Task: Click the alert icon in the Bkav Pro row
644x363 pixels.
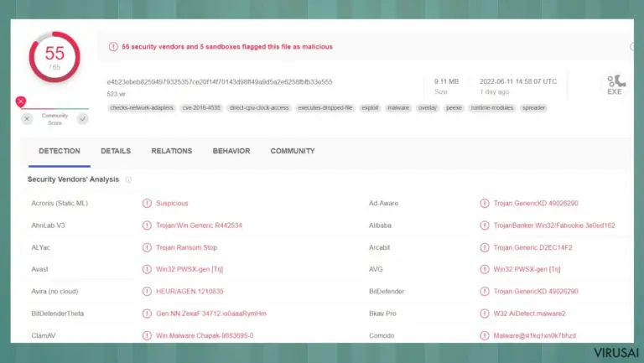Action: pyautogui.click(x=485, y=314)
